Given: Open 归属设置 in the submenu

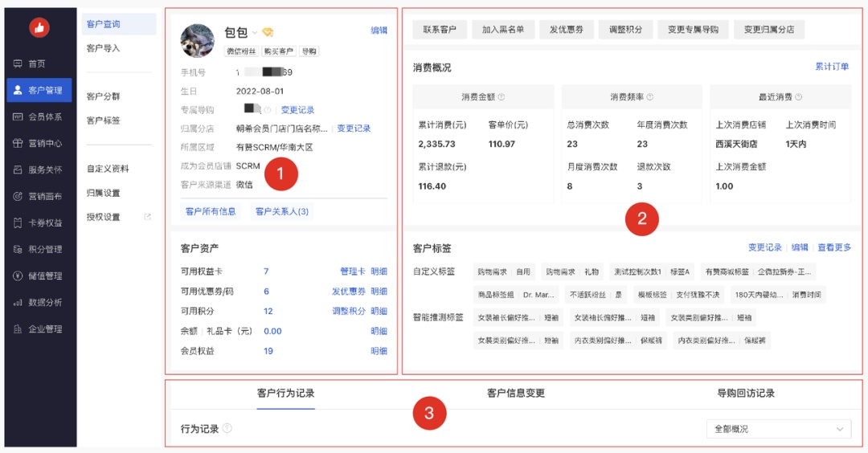Looking at the screenshot, I should (103, 193).
